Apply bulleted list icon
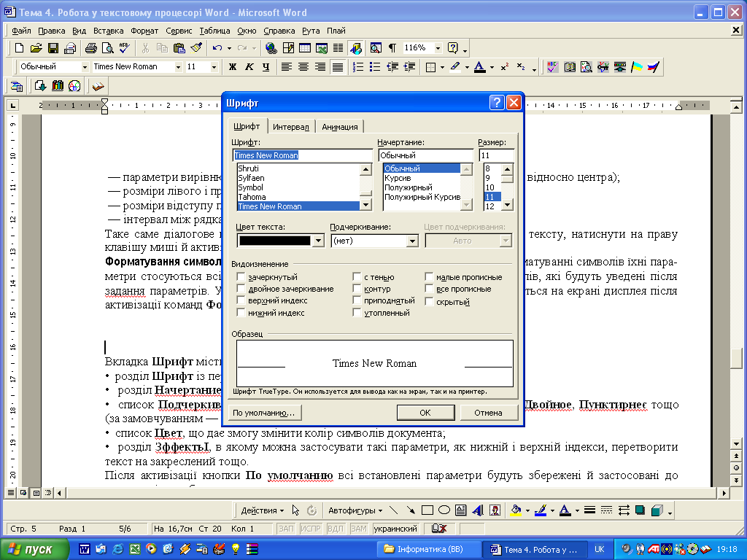This screenshot has height=560, width=747. (x=375, y=67)
